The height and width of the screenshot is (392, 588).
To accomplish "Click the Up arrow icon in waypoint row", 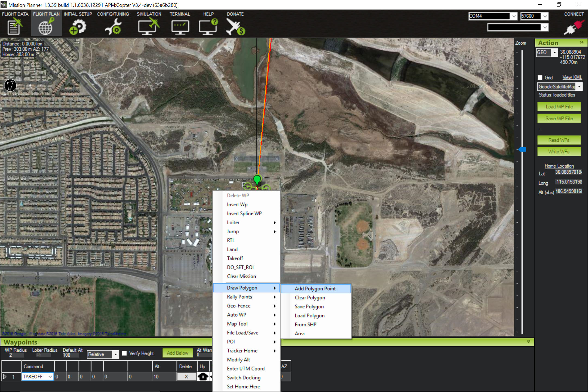I will [x=203, y=376].
